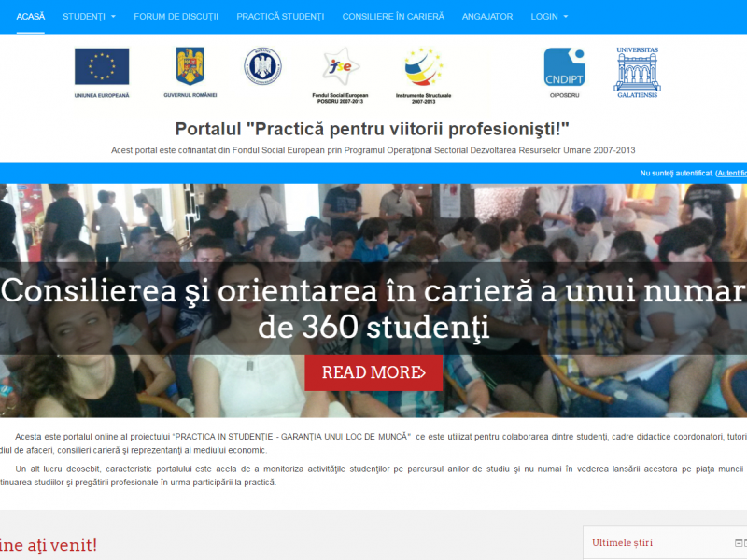Open FORUM DE DISCUȚII page

click(176, 17)
